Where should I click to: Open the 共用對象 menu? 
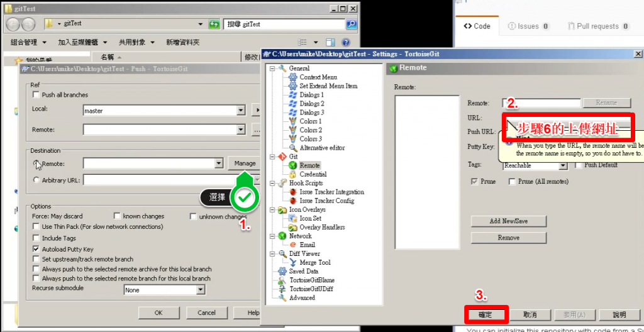click(x=136, y=42)
